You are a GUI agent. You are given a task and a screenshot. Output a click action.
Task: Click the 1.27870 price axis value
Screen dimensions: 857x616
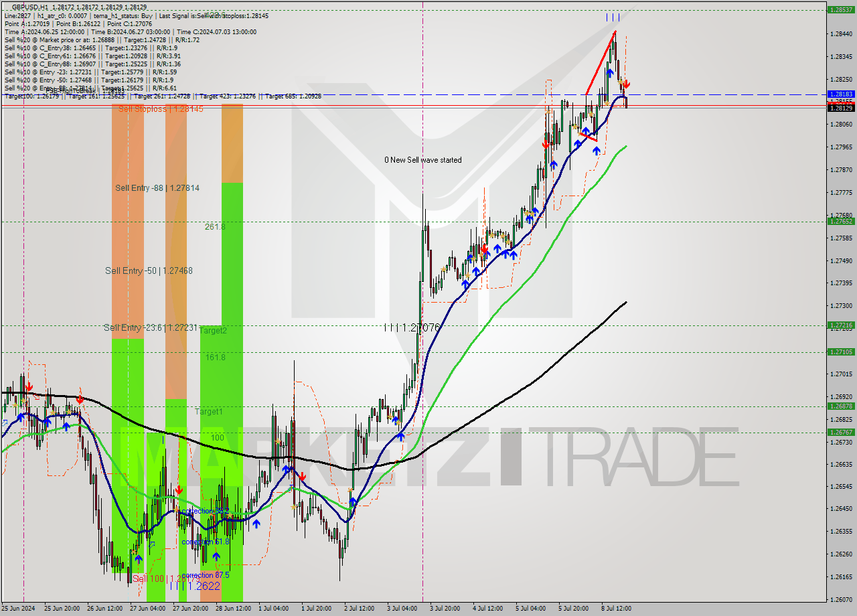841,170
